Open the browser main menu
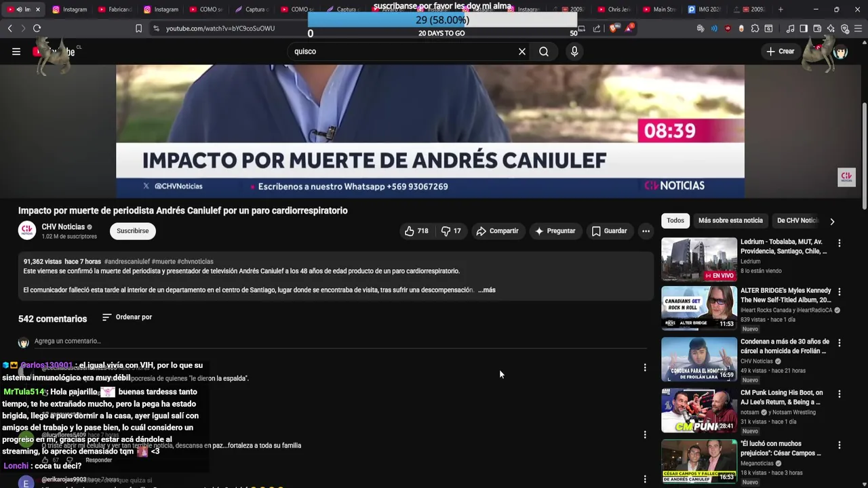 (859, 28)
